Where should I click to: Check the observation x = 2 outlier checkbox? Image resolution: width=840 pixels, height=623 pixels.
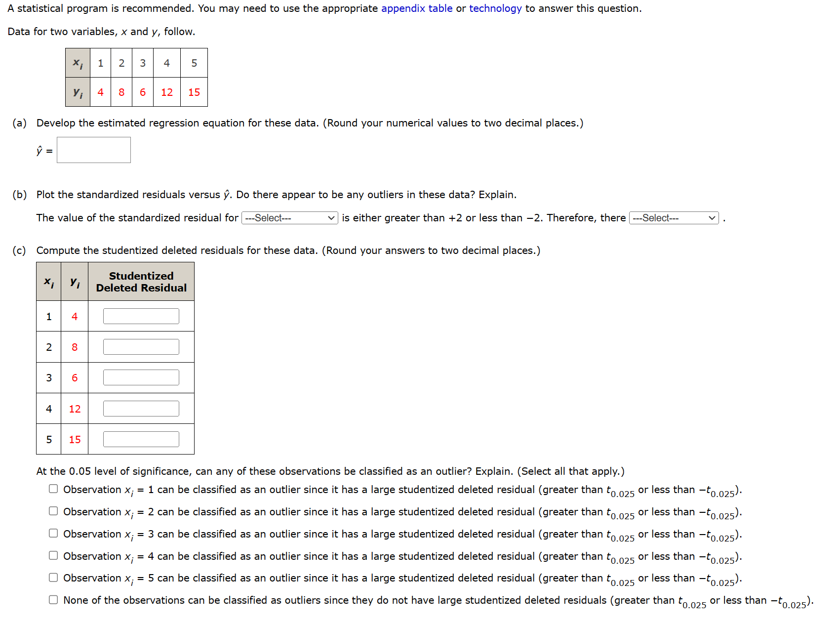(53, 511)
